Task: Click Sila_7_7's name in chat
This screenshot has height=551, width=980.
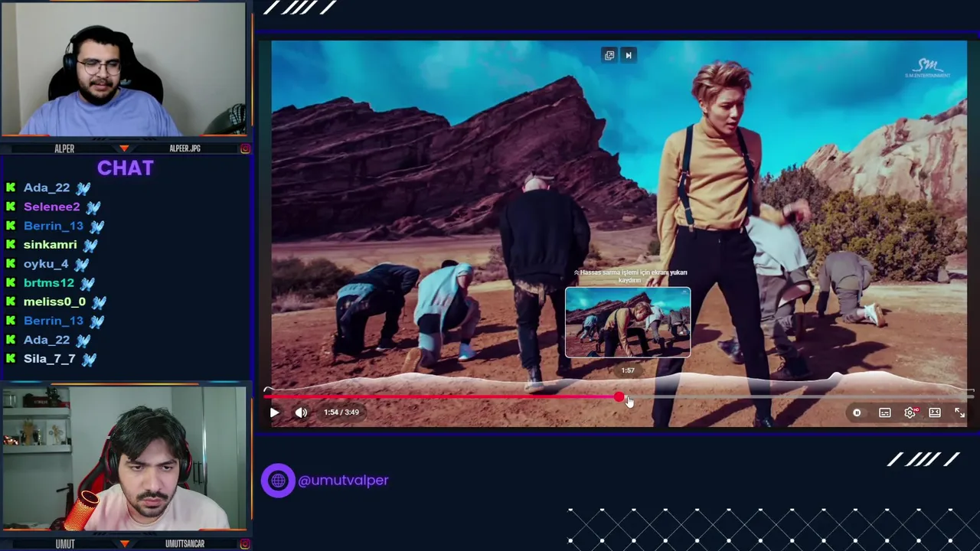Action: tap(50, 359)
